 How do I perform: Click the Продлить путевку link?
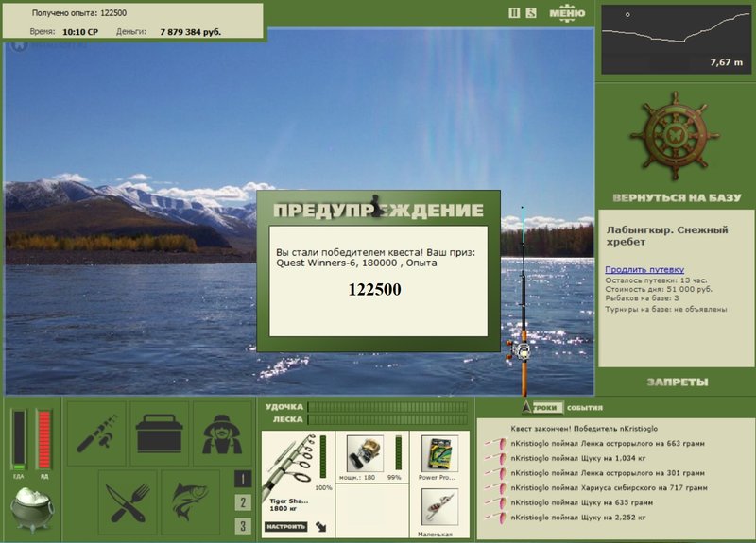[x=644, y=270]
